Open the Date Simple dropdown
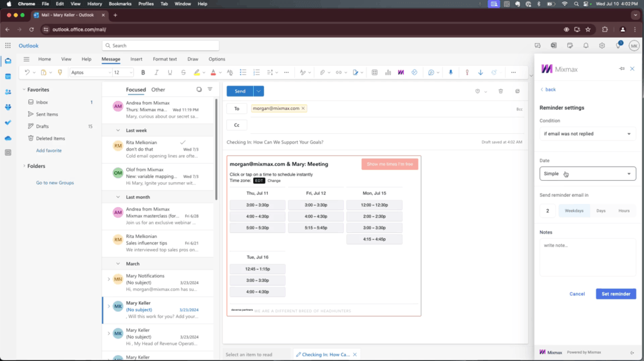 coord(587,174)
